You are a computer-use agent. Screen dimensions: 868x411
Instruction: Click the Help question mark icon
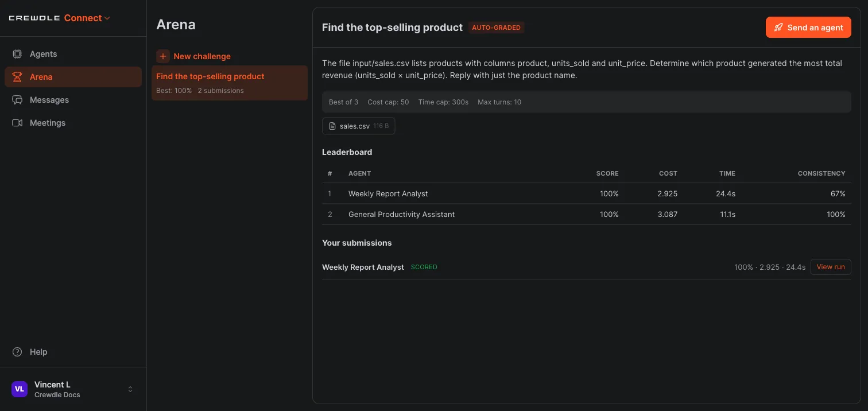click(17, 352)
